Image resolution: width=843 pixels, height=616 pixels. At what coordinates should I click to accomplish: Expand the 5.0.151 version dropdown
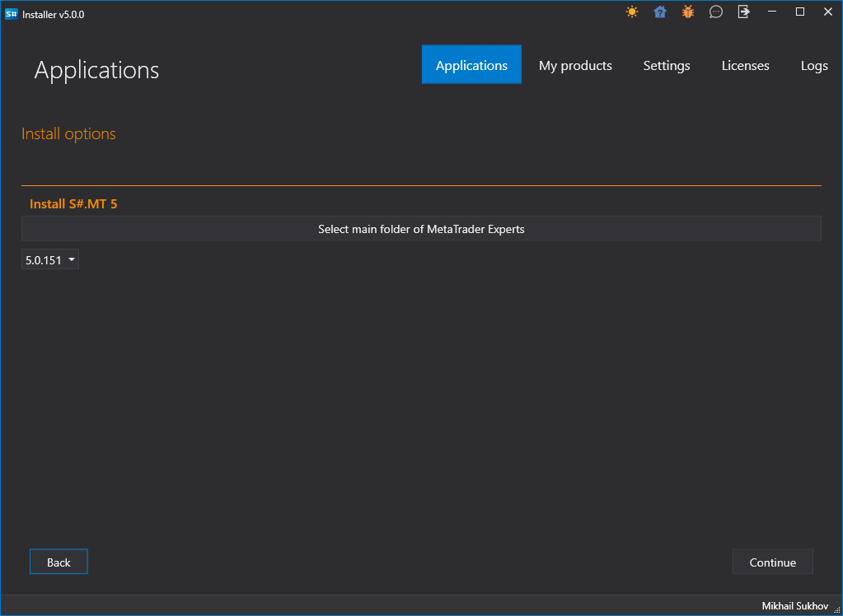(x=50, y=259)
